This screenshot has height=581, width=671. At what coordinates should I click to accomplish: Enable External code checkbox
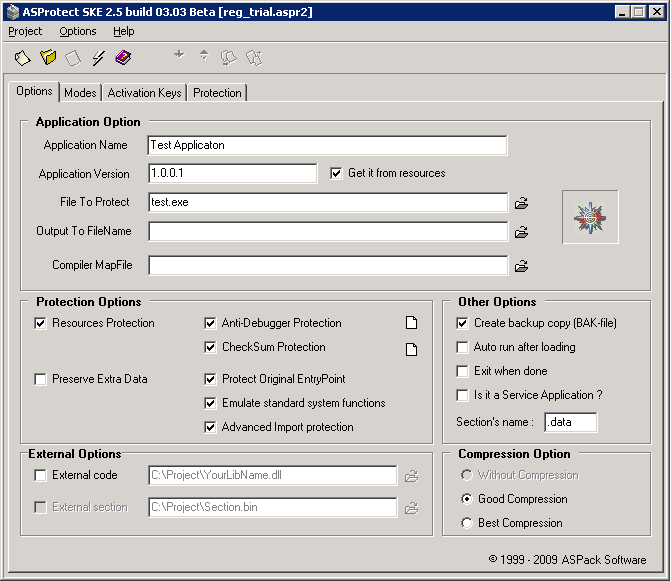(40, 475)
